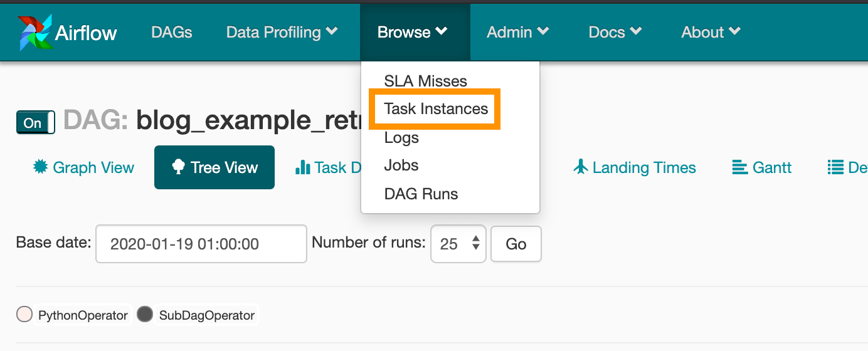The height and width of the screenshot is (351, 868).
Task: Toggle the DAG On/Off switch
Action: (36, 123)
